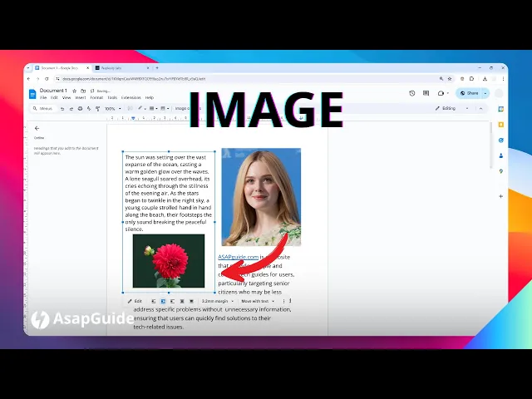Select the Behind text position option
This screenshot has height=399, width=532.
coord(182,301)
